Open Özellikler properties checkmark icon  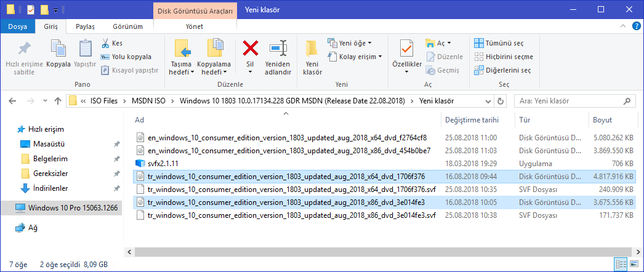coord(406,49)
